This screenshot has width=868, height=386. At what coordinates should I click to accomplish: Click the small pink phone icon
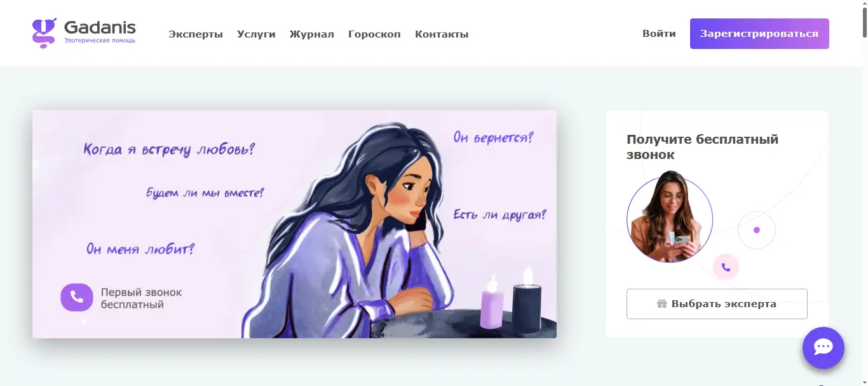click(x=726, y=267)
